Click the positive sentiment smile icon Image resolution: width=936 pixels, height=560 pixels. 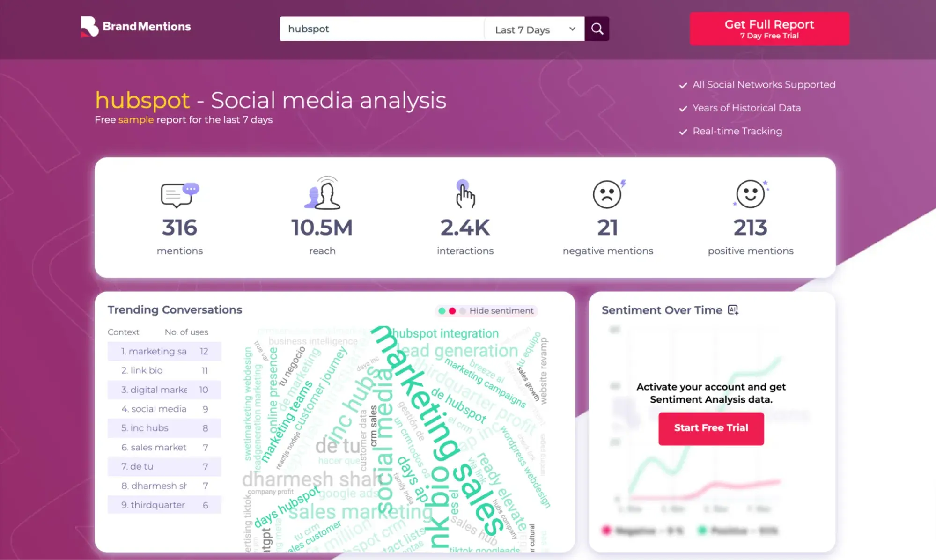750,193
